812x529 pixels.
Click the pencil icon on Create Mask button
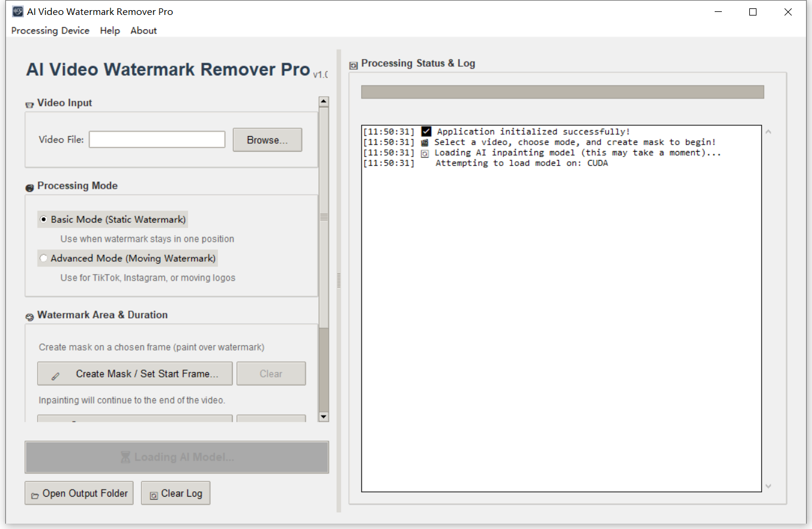56,376
